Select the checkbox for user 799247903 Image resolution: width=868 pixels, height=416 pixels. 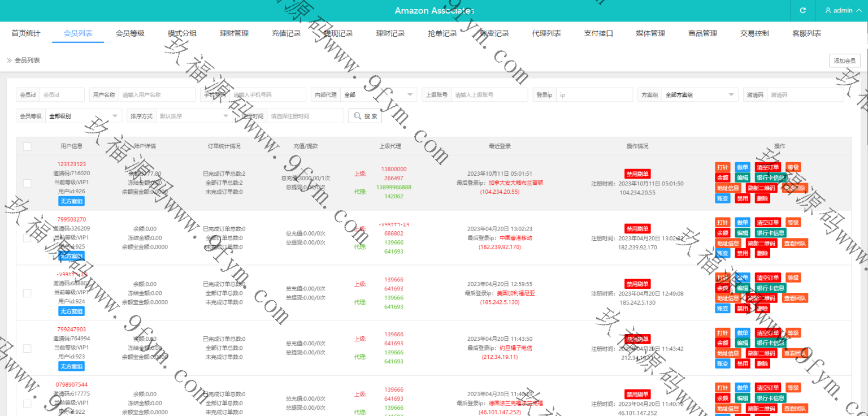(27, 348)
